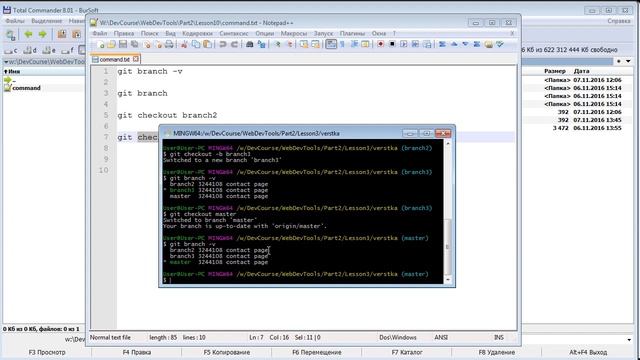Save the file with Notepad++ floppy icon

(123, 44)
